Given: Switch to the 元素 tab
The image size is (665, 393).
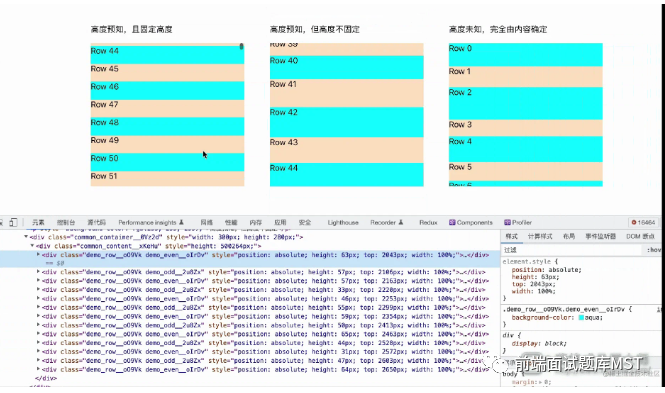Looking at the screenshot, I should point(38,222).
